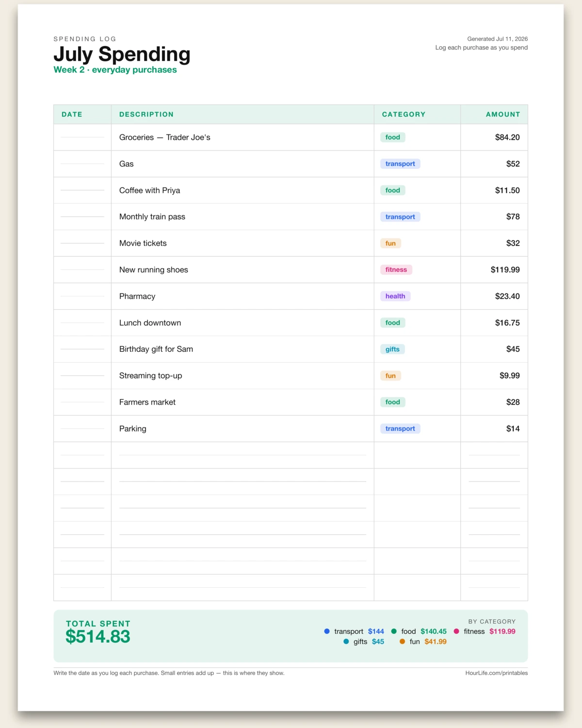The image size is (582, 728).
Task: Click the $32 amount
Action: click(513, 243)
